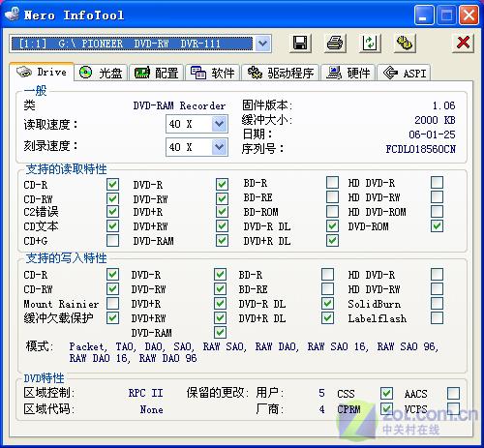Switch to the Drive tab
This screenshot has width=484, height=448.
[42, 72]
